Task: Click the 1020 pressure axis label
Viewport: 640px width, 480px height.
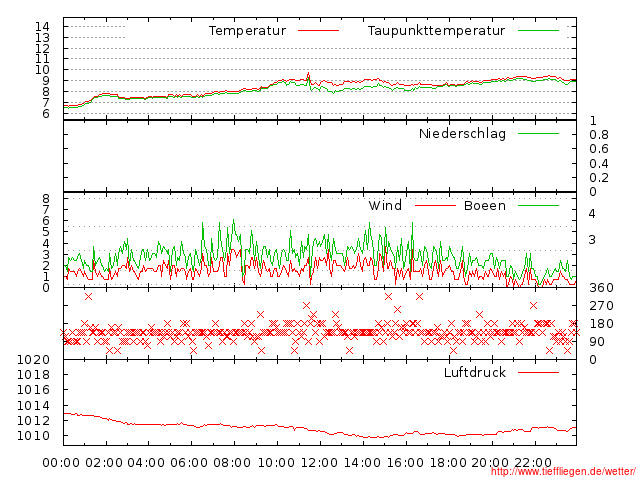Action: 33,360
